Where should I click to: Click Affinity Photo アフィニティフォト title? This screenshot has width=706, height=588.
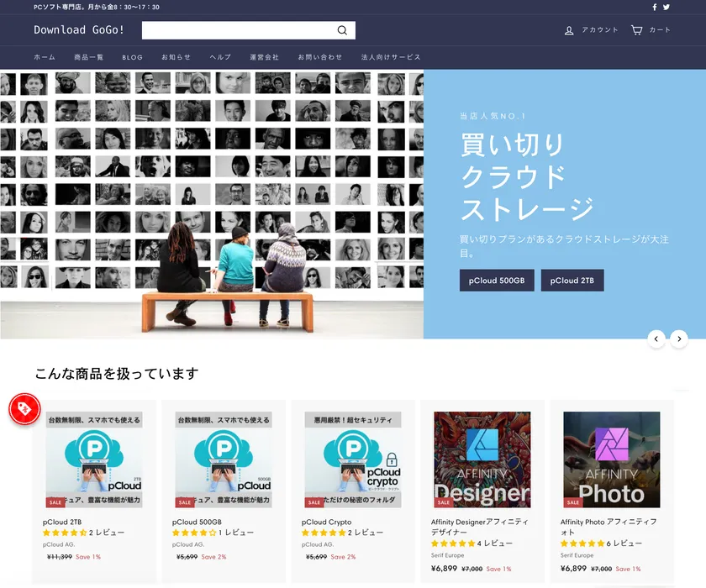point(609,527)
